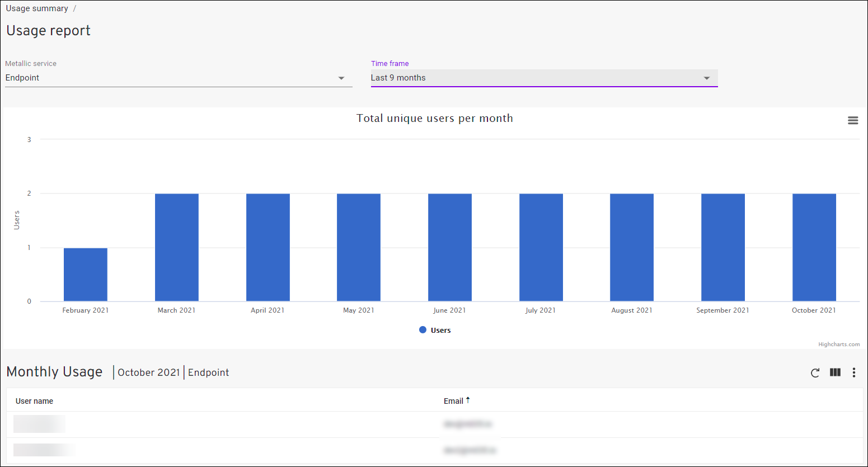
Task: Click the Time frame dropdown caret
Action: point(706,78)
